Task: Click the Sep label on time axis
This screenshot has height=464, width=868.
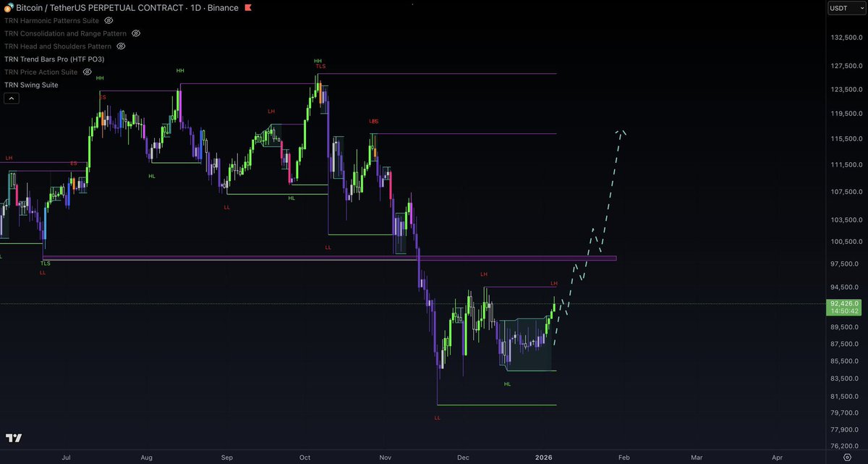Action: [x=226, y=457]
